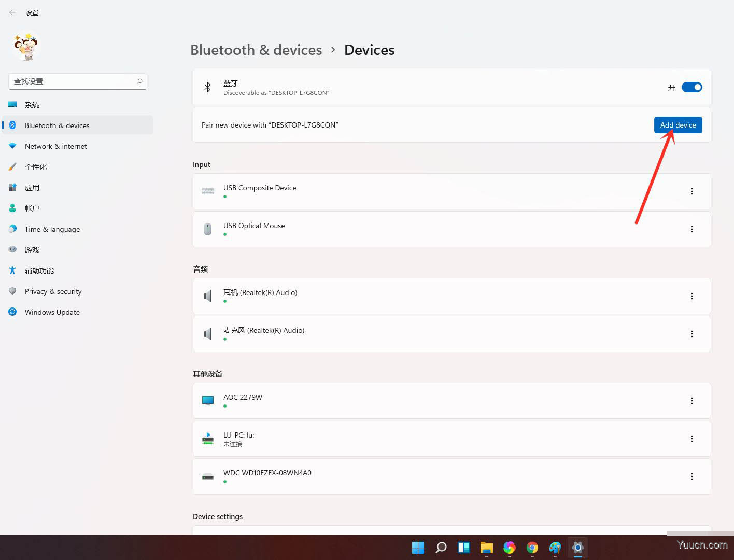Viewport: 734px width, 560px height.
Task: Go back using the arrow next to 设置
Action: pos(12,12)
